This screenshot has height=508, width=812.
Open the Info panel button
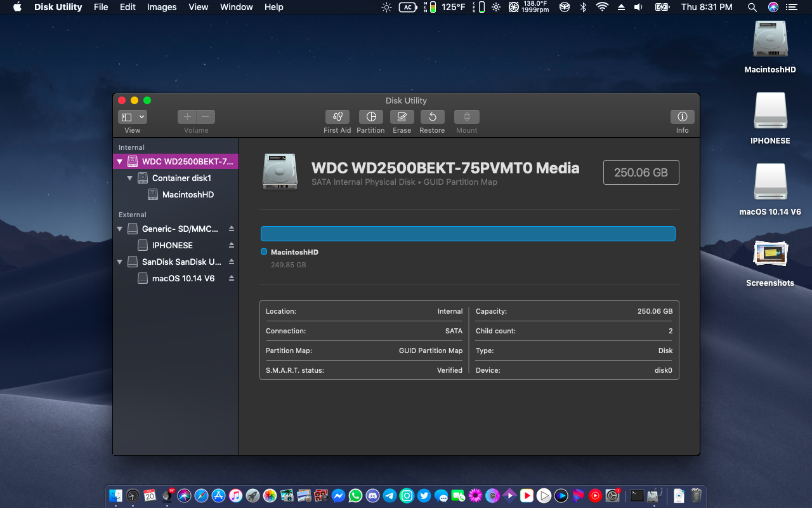click(683, 117)
